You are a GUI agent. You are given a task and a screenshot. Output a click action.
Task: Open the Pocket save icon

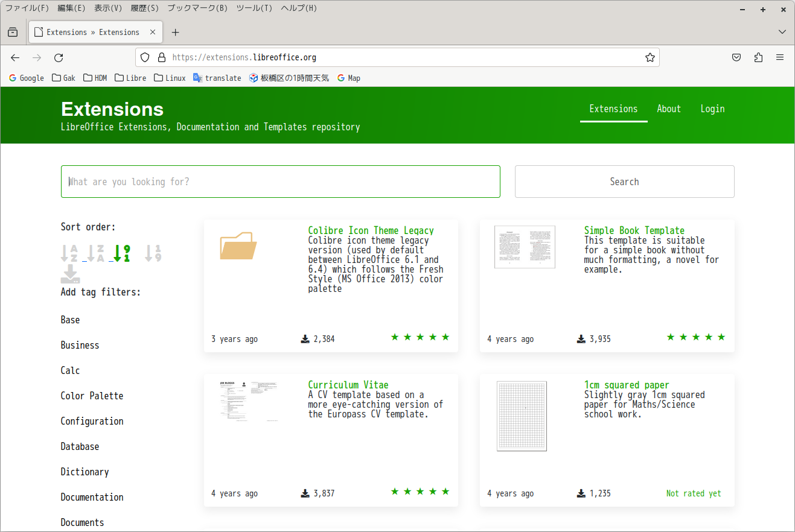(736, 57)
